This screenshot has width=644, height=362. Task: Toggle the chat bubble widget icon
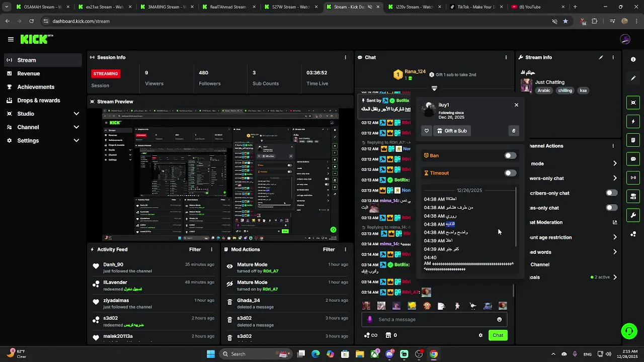coord(633,159)
